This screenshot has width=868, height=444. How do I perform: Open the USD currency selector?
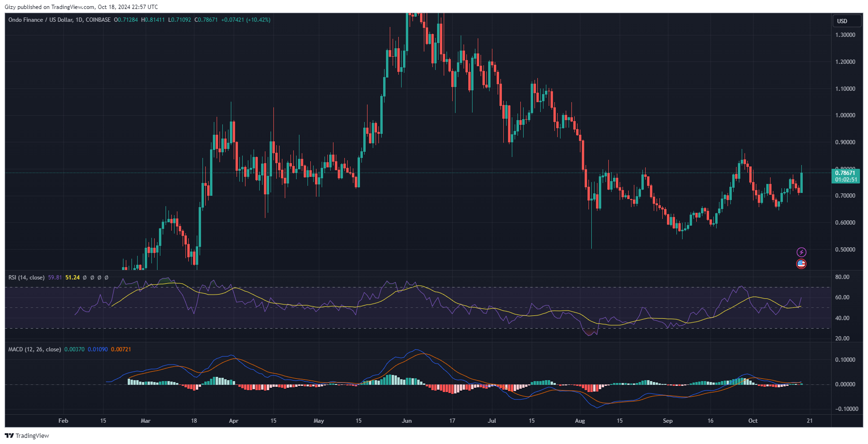pyautogui.click(x=847, y=21)
